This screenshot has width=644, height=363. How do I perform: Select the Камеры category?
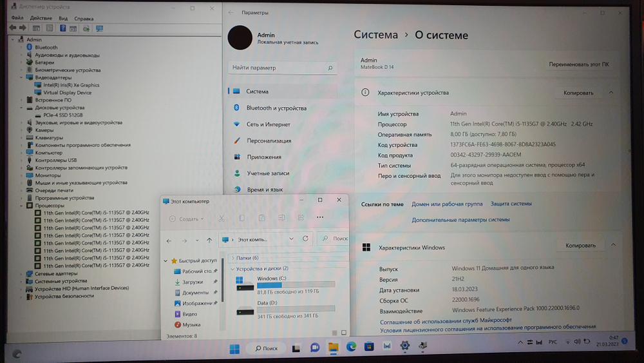[44, 130]
